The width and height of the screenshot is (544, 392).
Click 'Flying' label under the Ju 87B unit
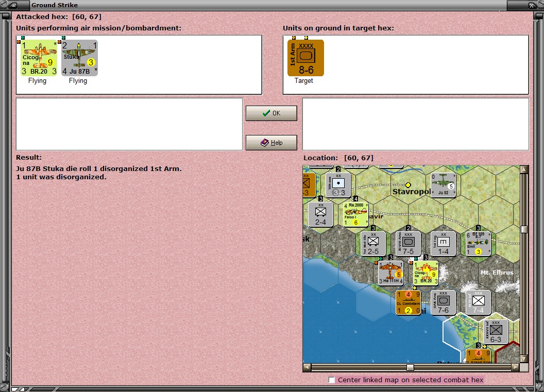(x=78, y=80)
